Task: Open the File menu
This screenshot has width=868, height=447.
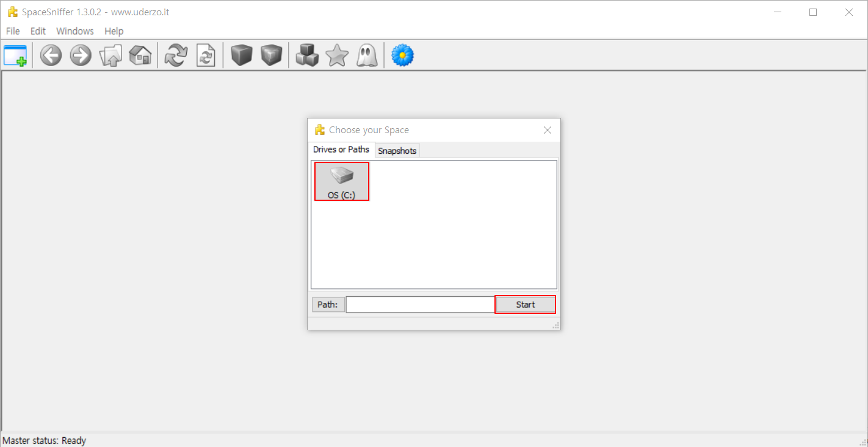Action: click(13, 31)
